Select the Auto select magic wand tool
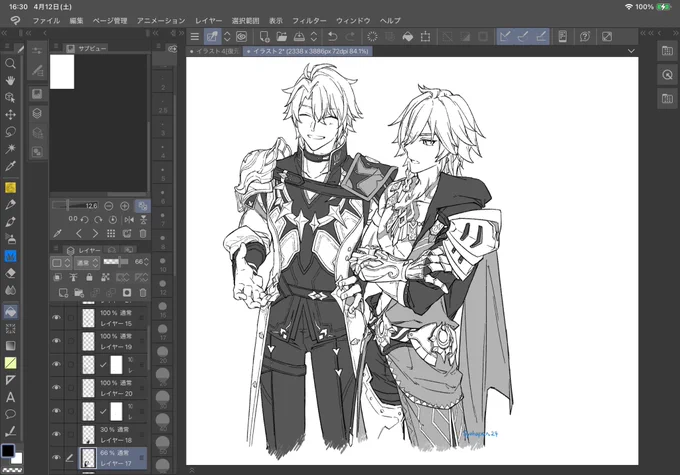This screenshot has height=475, width=680. 10,149
